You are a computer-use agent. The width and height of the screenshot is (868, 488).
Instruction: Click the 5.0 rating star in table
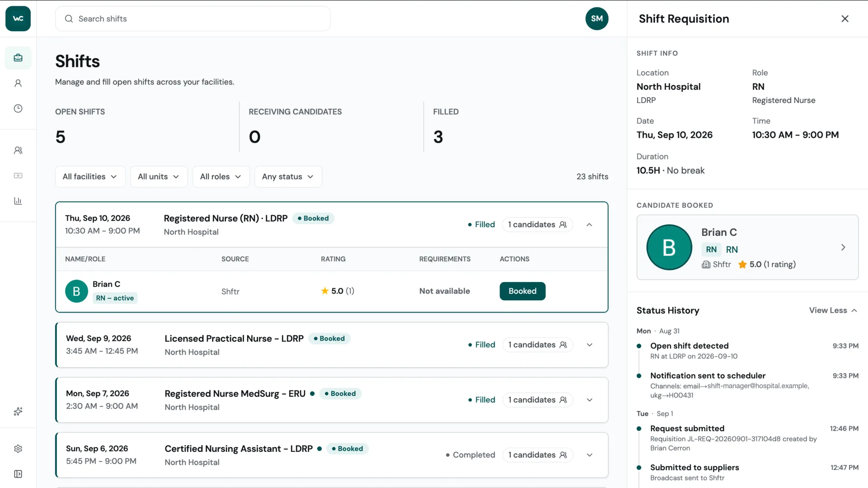click(325, 291)
